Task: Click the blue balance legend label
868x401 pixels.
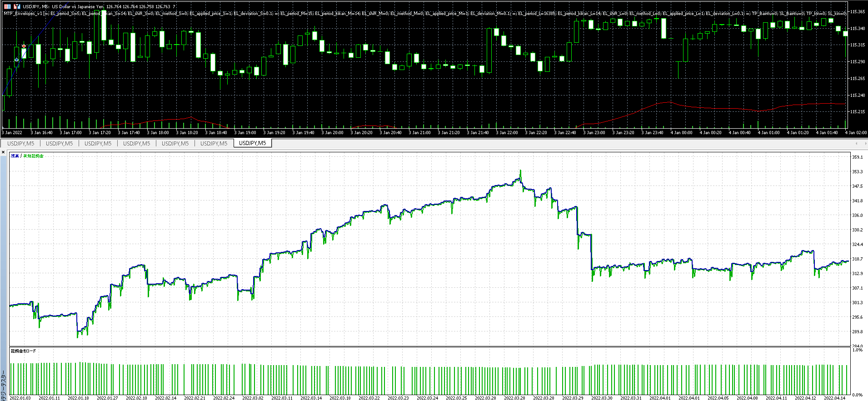Action: click(x=15, y=156)
